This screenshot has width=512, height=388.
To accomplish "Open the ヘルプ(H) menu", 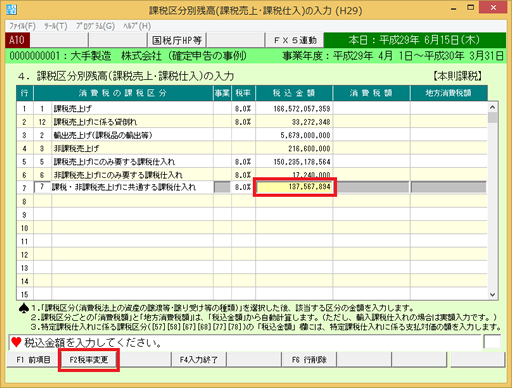I will coord(137,26).
